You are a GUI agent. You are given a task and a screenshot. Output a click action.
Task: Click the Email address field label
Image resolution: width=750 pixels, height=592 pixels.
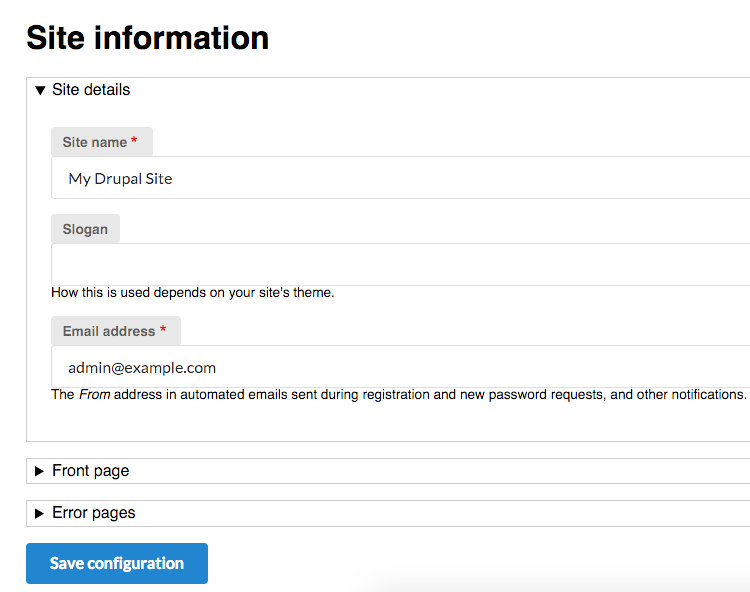pos(108,331)
